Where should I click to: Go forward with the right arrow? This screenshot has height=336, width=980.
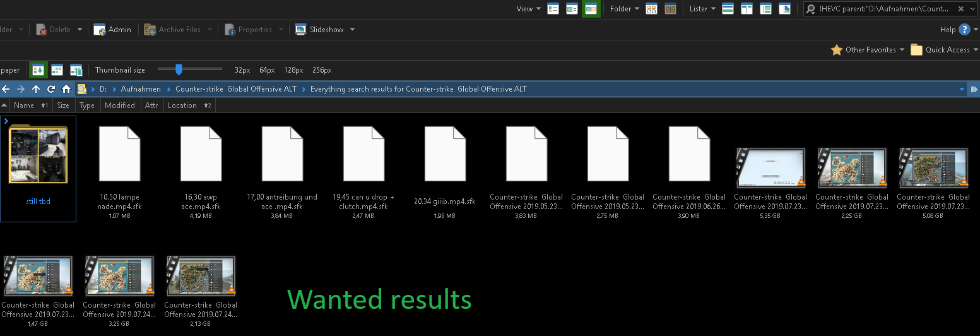[21, 89]
